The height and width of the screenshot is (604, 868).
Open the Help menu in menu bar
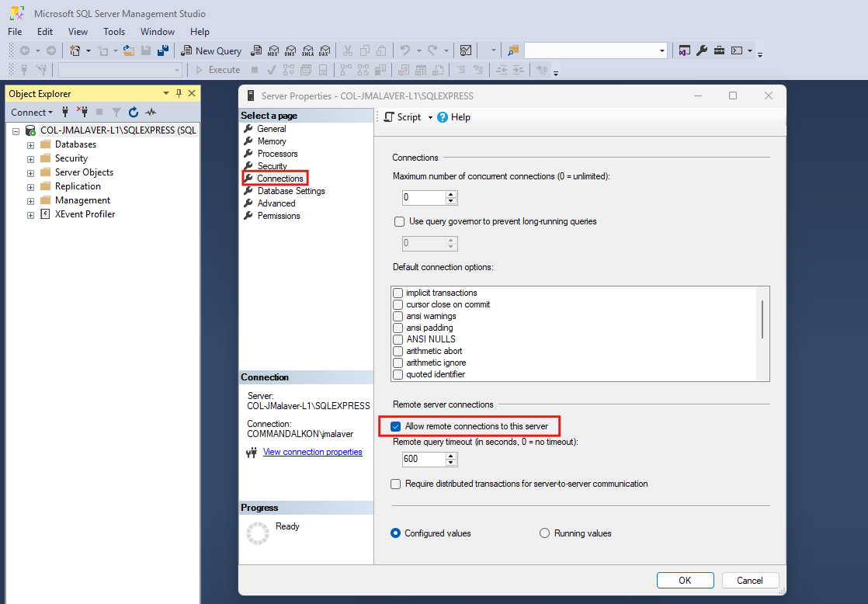200,32
